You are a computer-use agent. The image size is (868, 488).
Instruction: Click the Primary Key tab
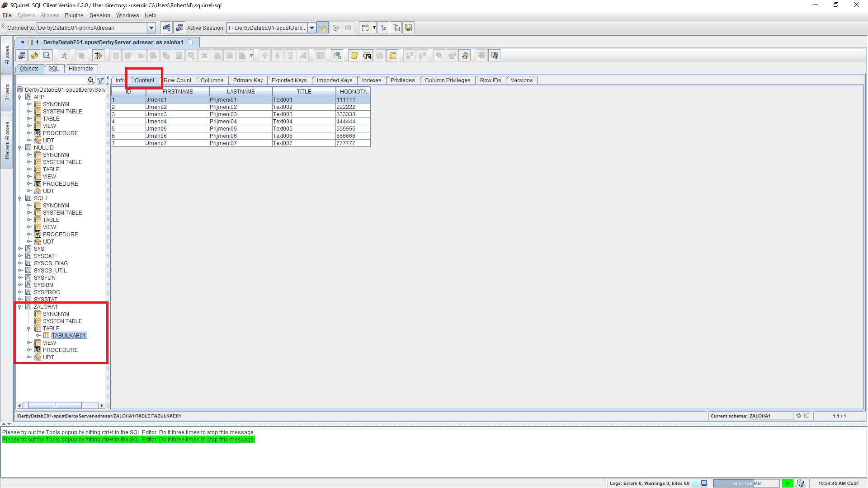247,80
